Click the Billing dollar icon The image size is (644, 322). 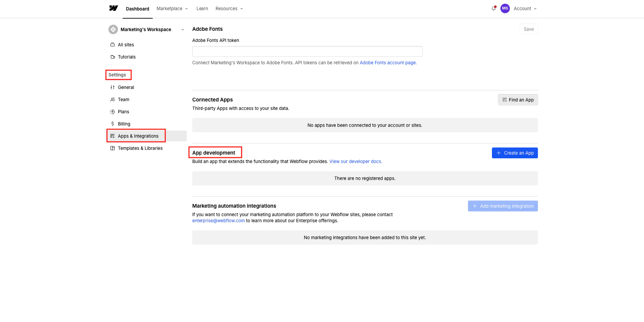coord(113,124)
